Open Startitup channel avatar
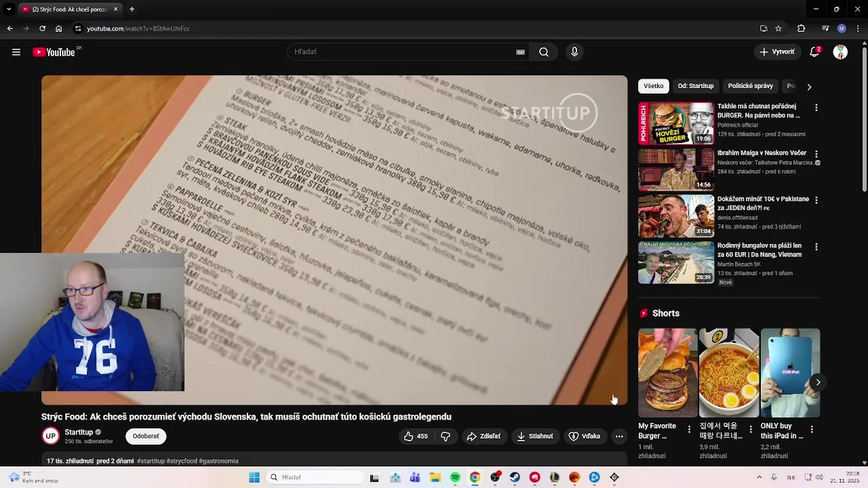 click(50, 436)
